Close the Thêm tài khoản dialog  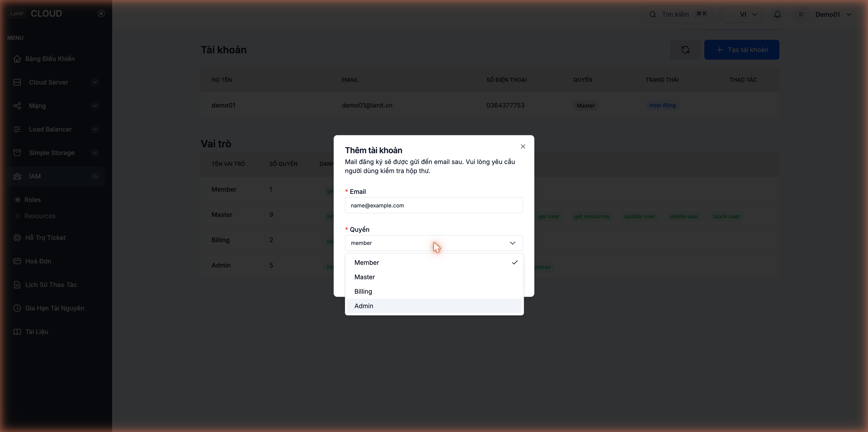pyautogui.click(x=523, y=146)
